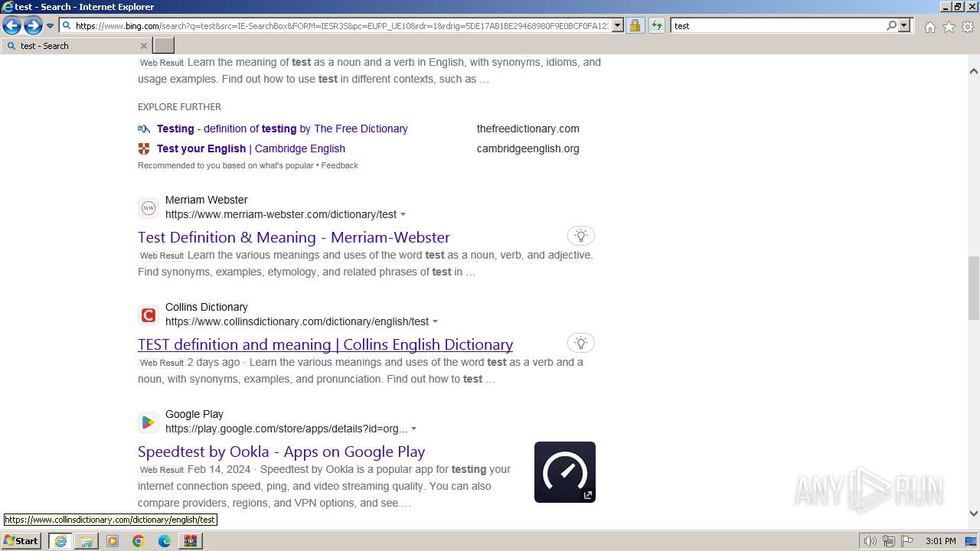Click the 3:01 PM system clock
Screen dimensions: 980x551
[x=940, y=541]
